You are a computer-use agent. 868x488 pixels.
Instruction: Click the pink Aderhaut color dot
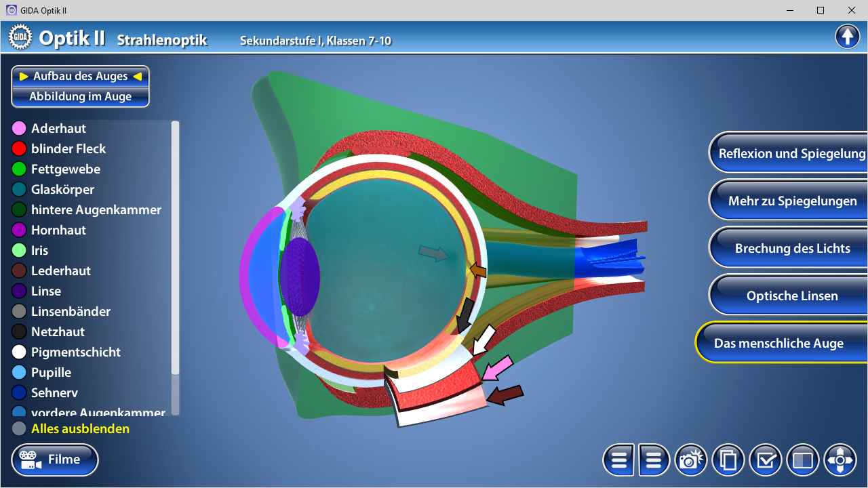(19, 129)
